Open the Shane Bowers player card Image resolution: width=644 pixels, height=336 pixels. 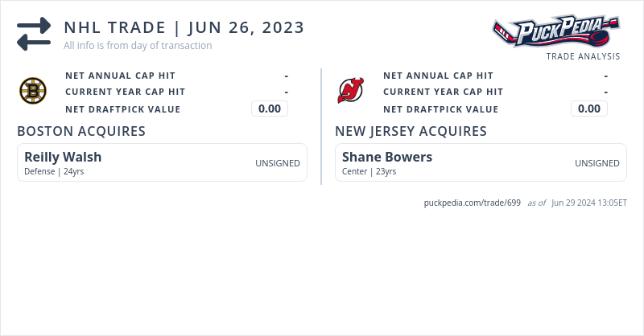[x=387, y=158]
